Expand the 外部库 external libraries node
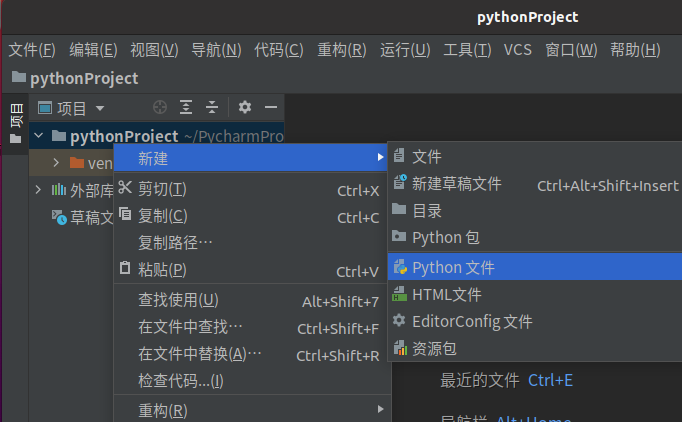The height and width of the screenshot is (422, 682). [x=38, y=190]
